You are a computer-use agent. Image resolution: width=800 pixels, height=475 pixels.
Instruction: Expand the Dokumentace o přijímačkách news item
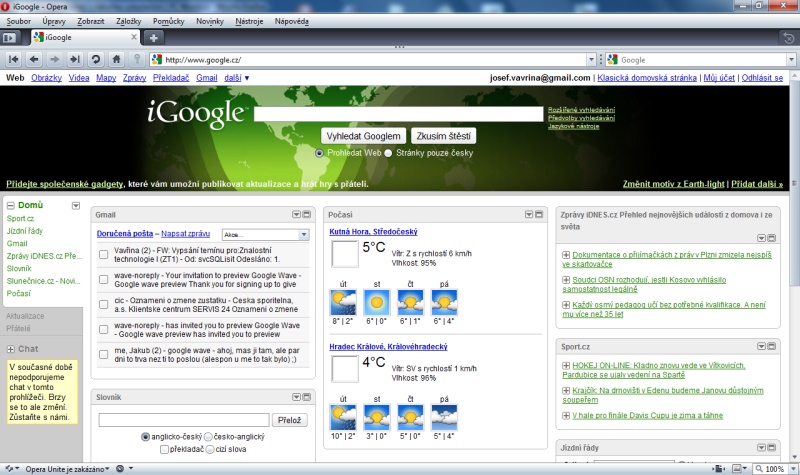pyautogui.click(x=566, y=255)
